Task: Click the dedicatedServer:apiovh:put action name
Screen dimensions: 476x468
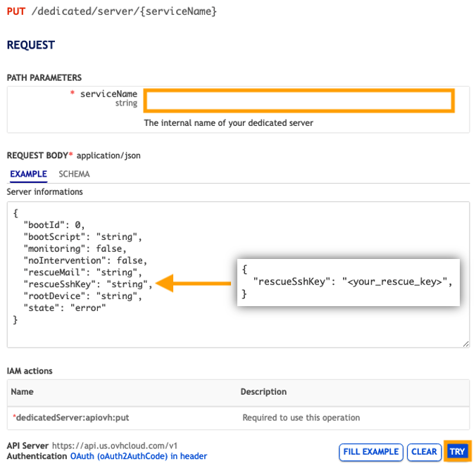Action: point(71,417)
